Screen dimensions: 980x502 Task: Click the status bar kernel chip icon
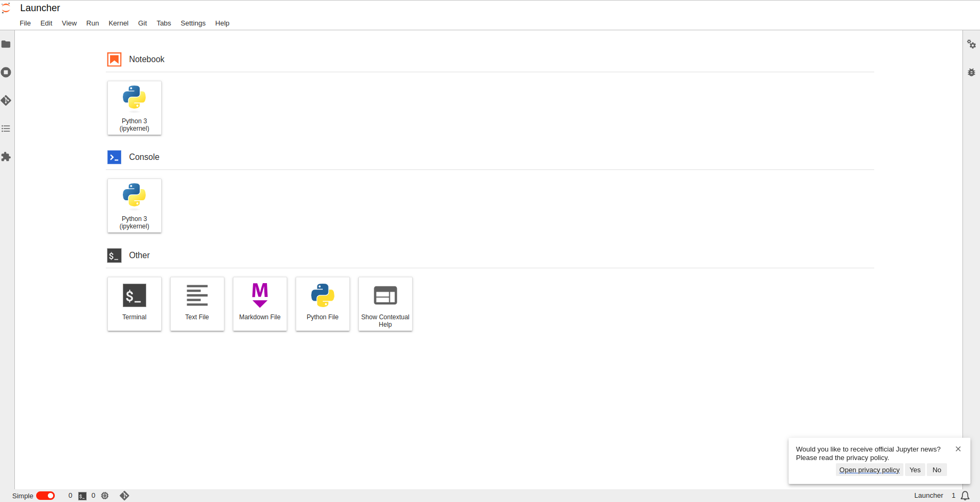[x=105, y=496]
